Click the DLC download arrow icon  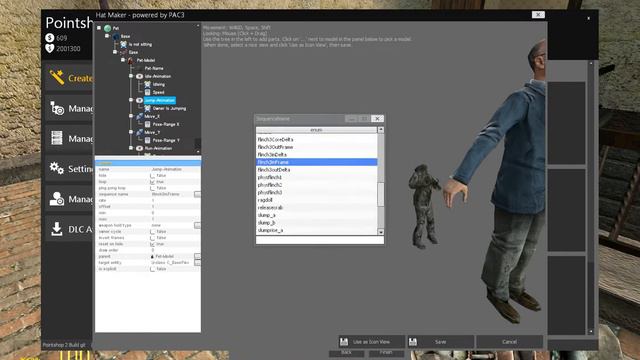pos(57,229)
